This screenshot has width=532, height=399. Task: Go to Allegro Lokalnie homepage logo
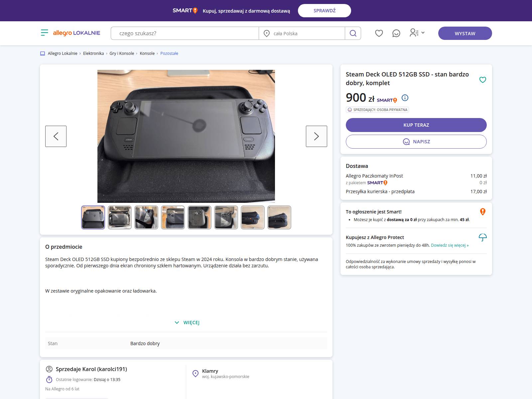pos(76,33)
